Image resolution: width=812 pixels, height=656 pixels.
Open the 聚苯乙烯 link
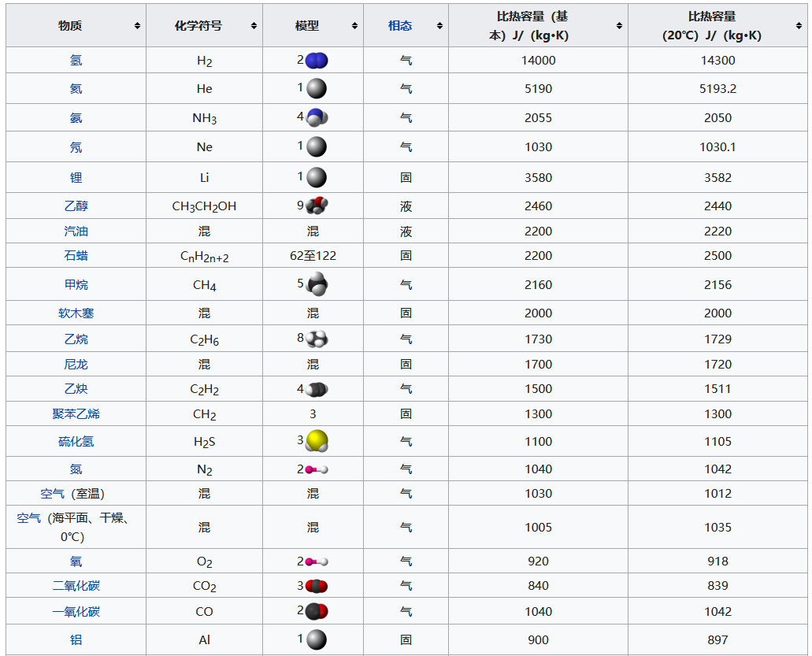tap(76, 413)
